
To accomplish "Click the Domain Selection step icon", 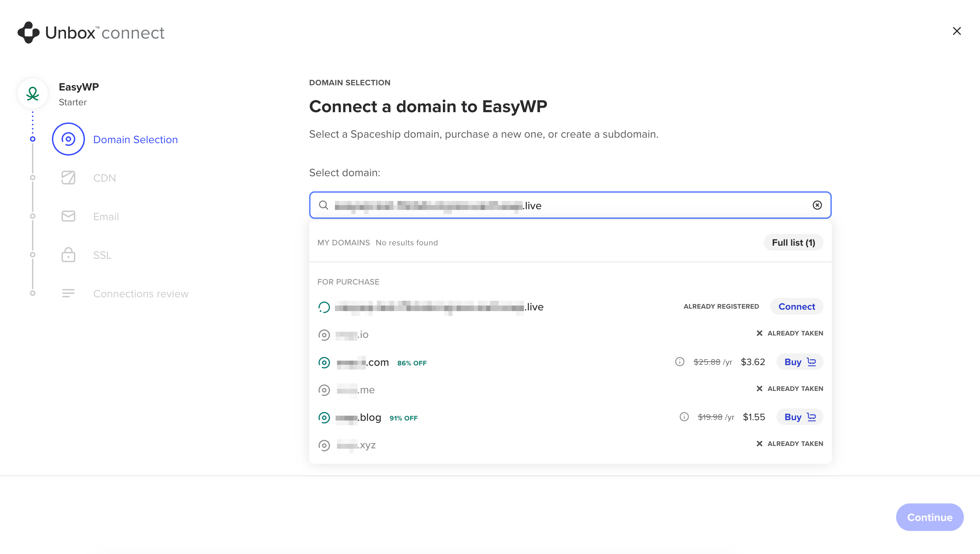I will click(x=68, y=139).
